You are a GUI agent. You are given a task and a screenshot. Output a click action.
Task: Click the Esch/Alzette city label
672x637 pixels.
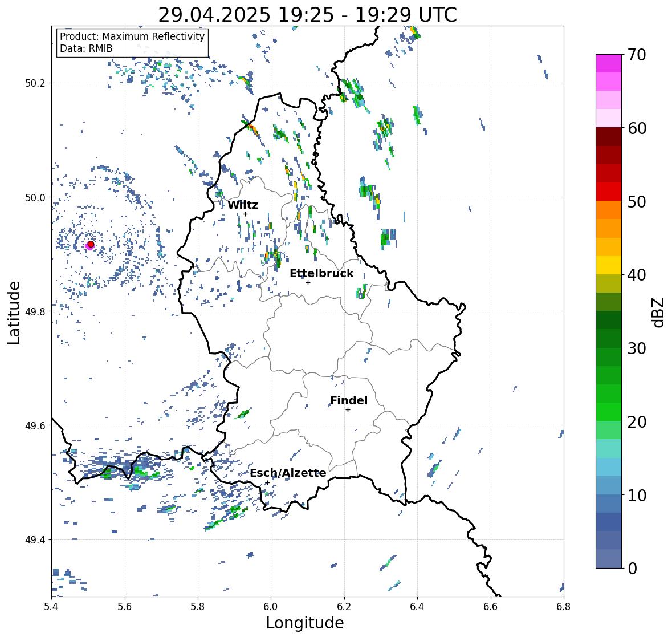(x=288, y=473)
